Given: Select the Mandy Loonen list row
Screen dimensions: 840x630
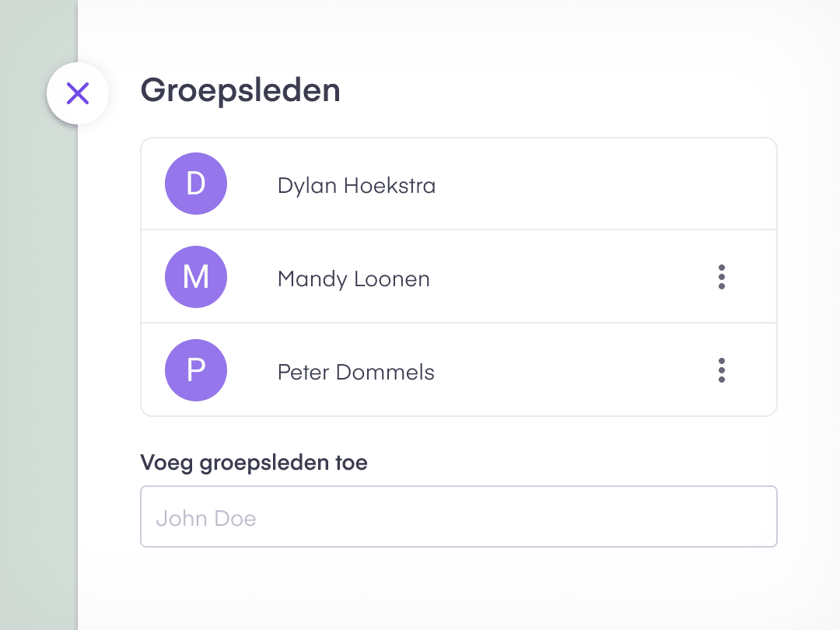Looking at the screenshot, I should (459, 277).
